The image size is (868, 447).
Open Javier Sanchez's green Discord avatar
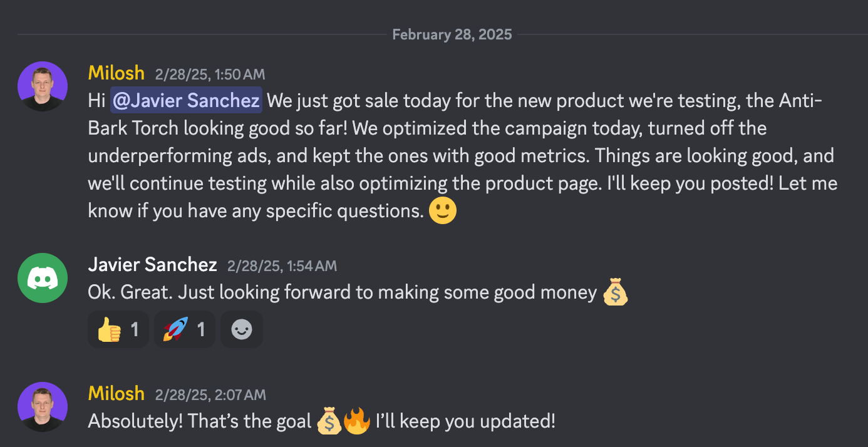click(x=43, y=278)
